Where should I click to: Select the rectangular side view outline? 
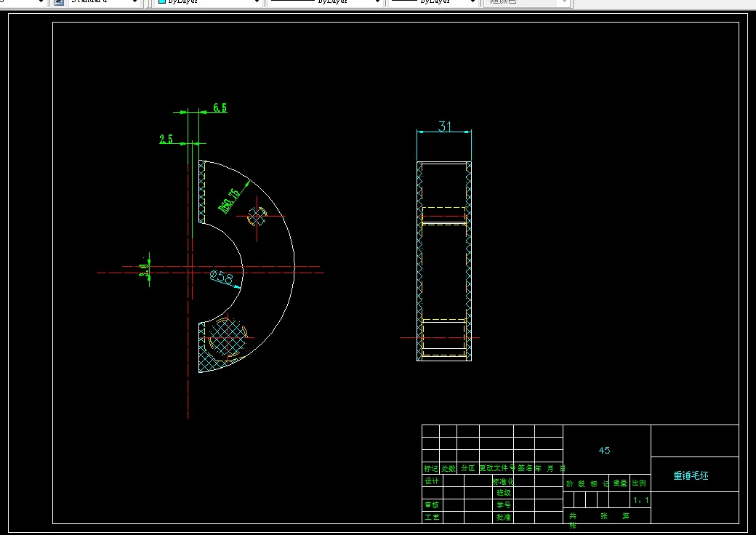(444, 261)
